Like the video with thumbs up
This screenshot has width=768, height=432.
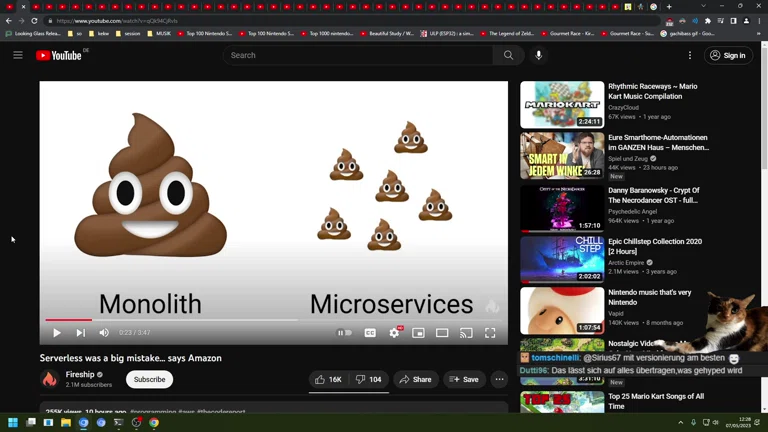328,379
